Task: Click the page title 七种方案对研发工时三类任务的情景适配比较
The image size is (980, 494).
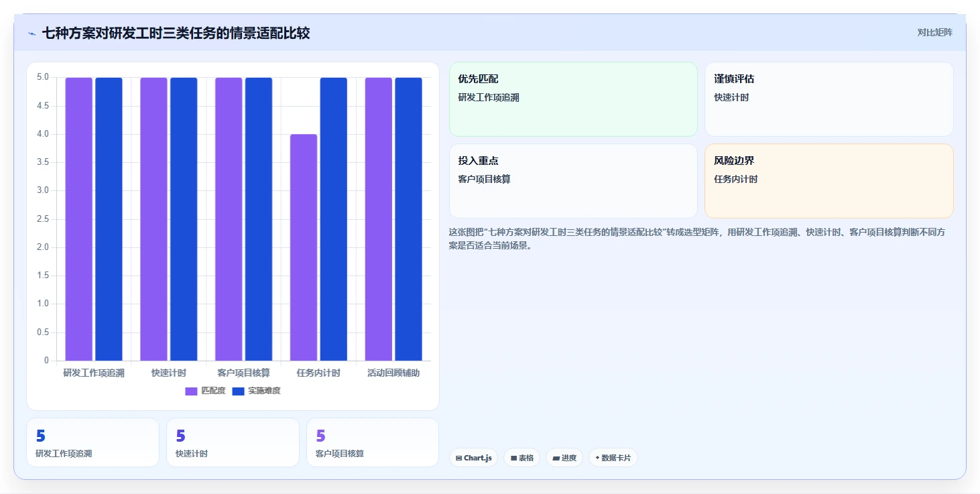Action: 176,33
